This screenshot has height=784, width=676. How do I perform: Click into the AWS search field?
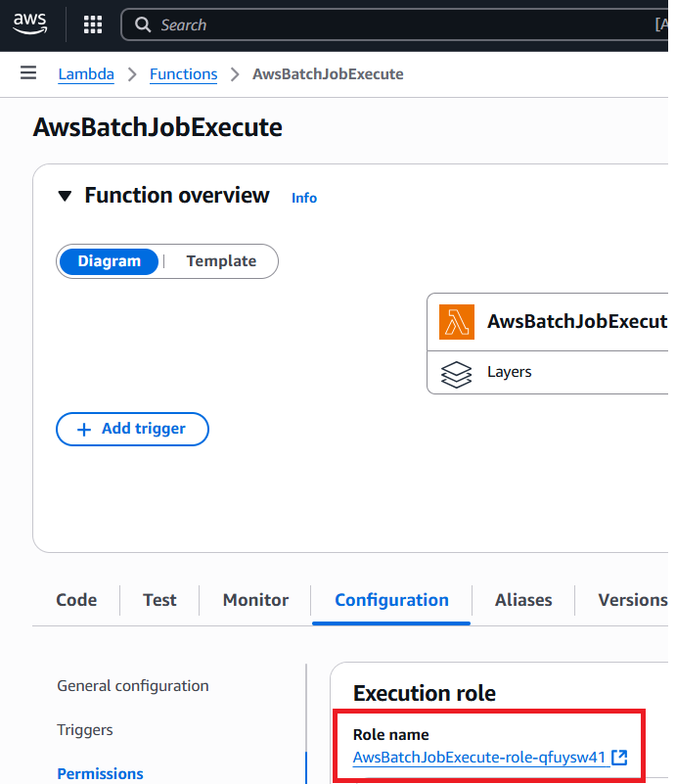click(391, 24)
